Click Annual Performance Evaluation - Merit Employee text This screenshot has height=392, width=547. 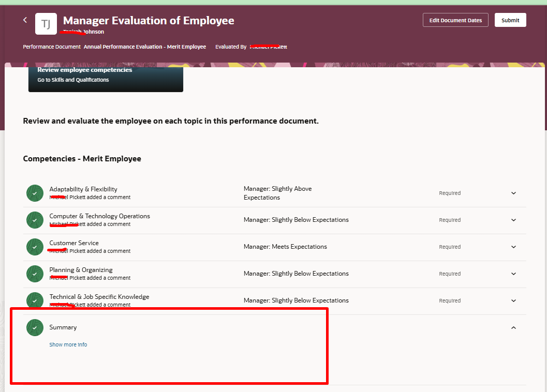click(x=145, y=47)
